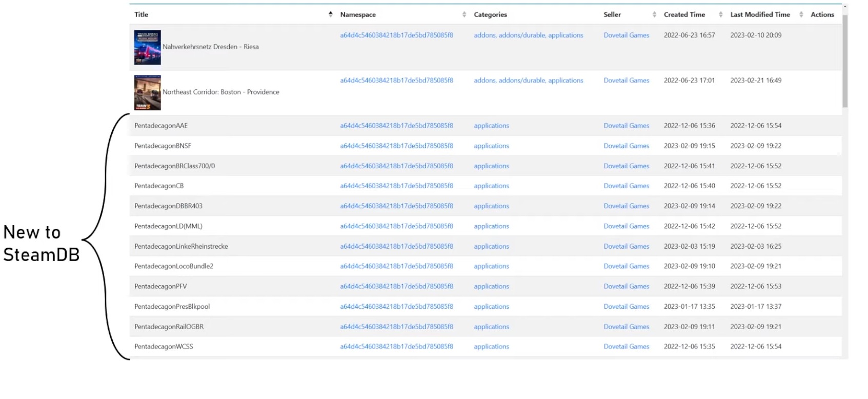Select the PentadecagonLocoBundle2 title

click(x=174, y=266)
